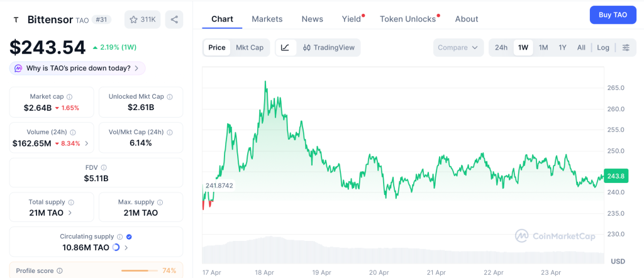Open chart settings sliders icon

(626, 48)
